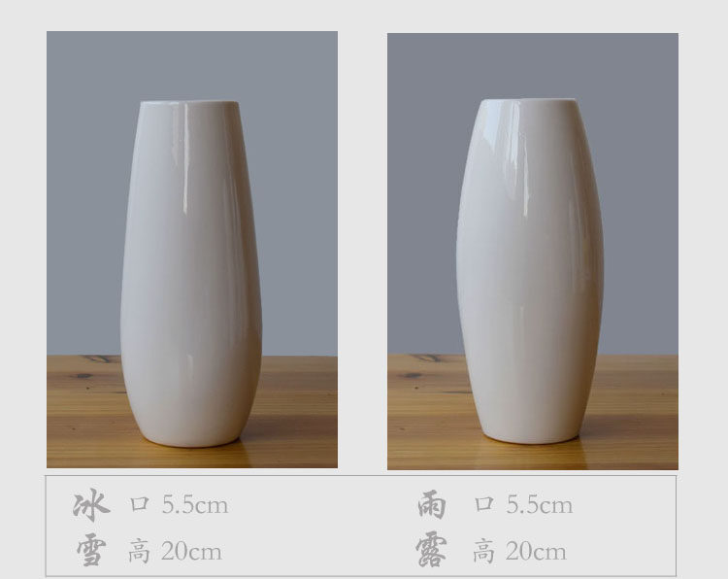Click the right 雨露 vase photo
Screen dimensions: 728x579
(x=533, y=251)
